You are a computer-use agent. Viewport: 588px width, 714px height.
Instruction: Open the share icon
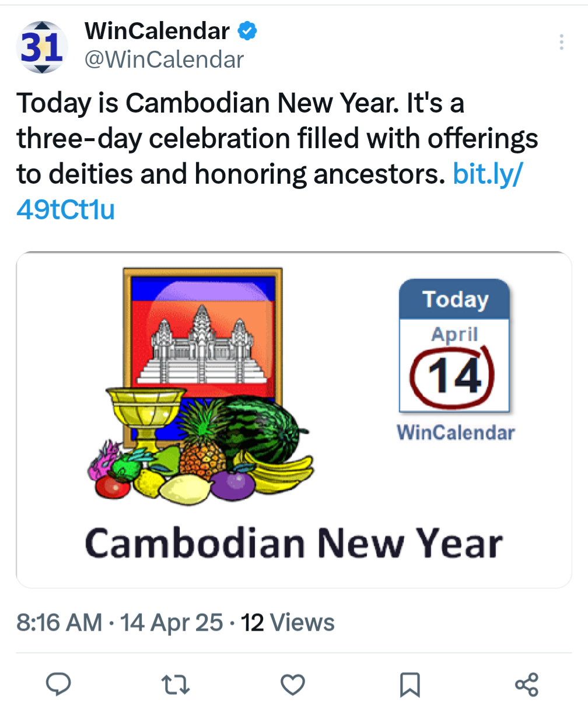tap(527, 684)
